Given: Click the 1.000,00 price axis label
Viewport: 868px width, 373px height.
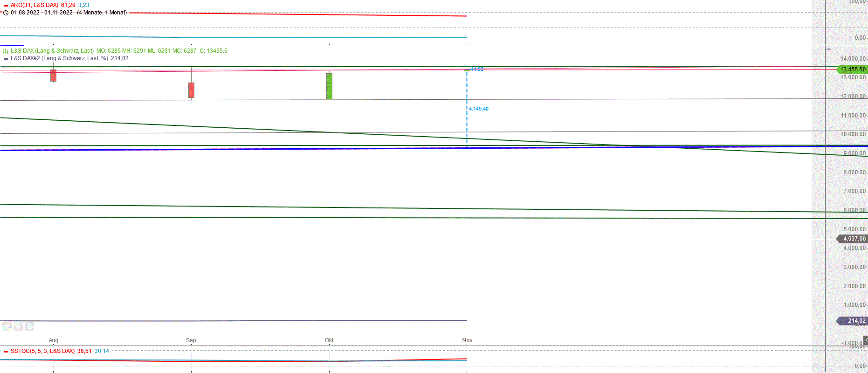Looking at the screenshot, I should click(x=854, y=305).
